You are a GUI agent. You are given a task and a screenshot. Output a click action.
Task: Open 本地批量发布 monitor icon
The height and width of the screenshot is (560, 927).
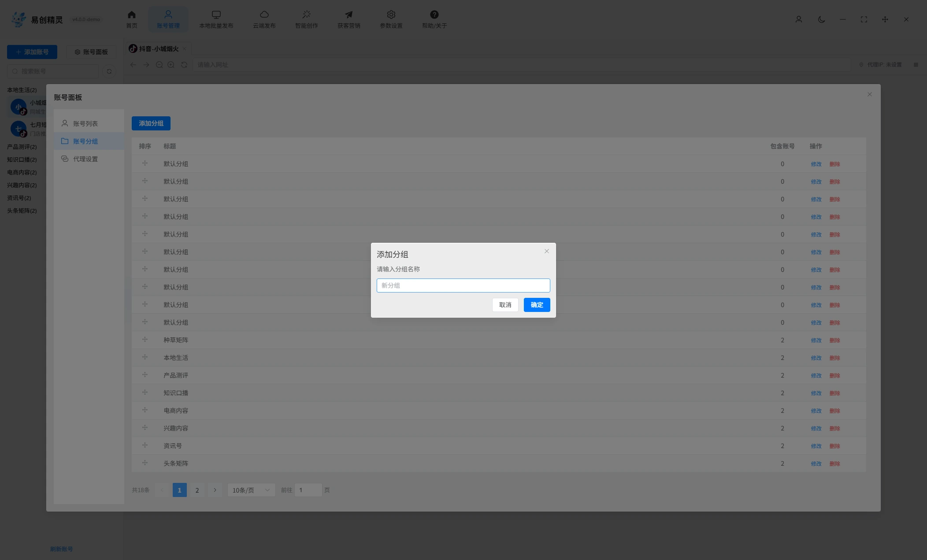tap(216, 15)
